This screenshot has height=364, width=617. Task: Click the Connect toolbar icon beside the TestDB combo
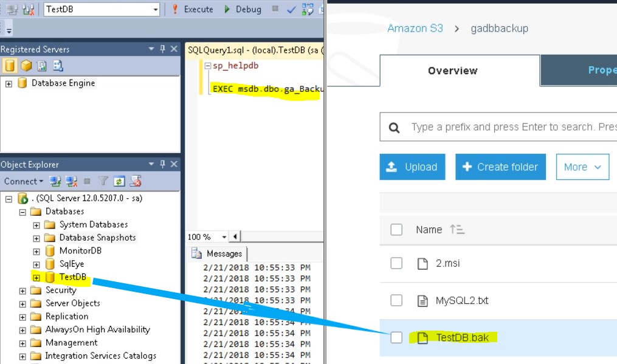(12, 10)
